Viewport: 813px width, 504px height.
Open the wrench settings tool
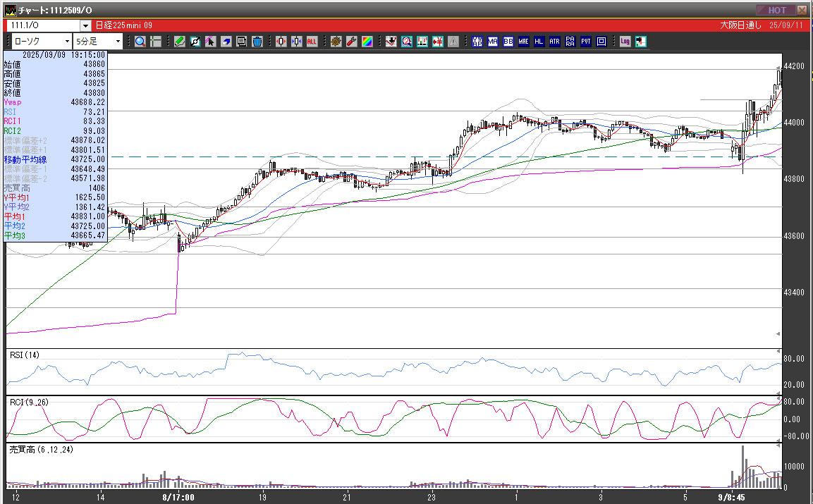pyautogui.click(x=351, y=42)
